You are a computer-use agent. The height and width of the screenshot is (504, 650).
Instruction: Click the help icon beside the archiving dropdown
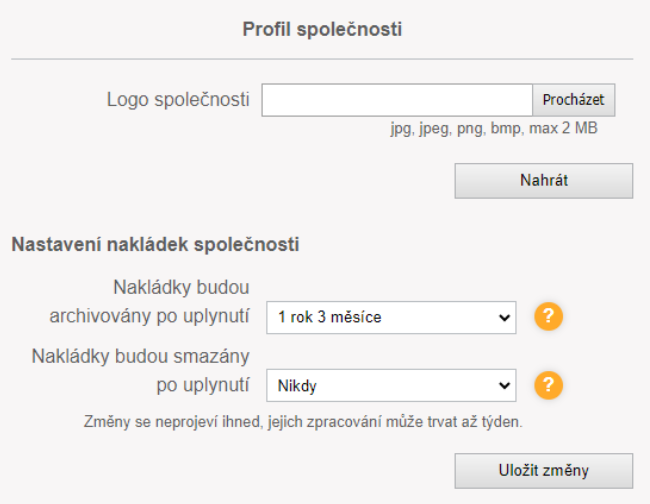point(550,318)
